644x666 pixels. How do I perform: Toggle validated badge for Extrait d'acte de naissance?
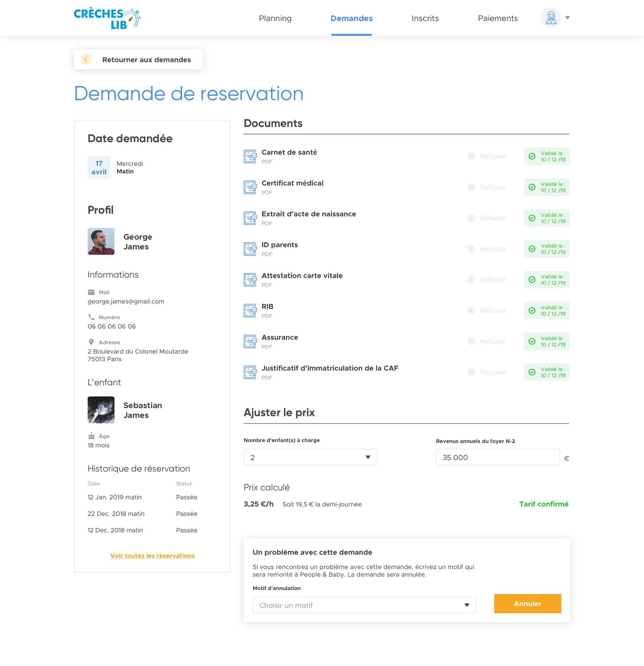(x=547, y=218)
